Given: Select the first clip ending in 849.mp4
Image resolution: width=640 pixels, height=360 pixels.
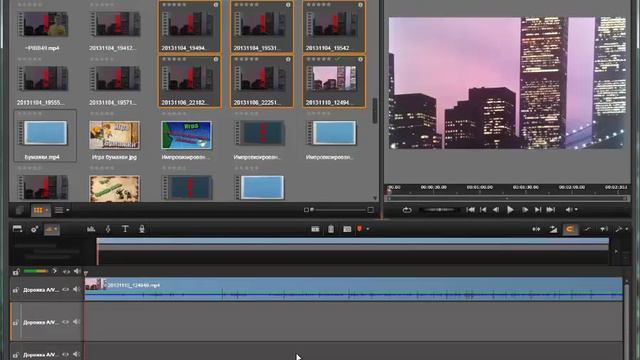Looking at the screenshot, I should 42,24.
